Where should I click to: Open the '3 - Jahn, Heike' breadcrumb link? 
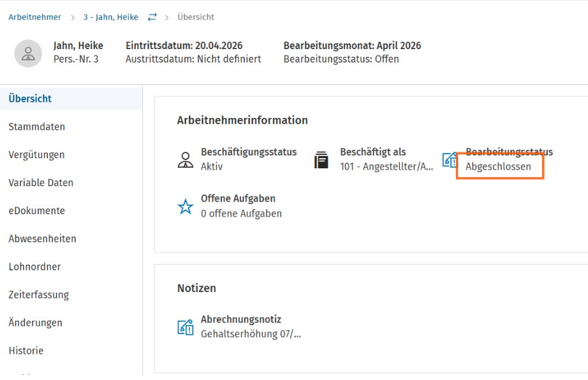[x=110, y=17]
